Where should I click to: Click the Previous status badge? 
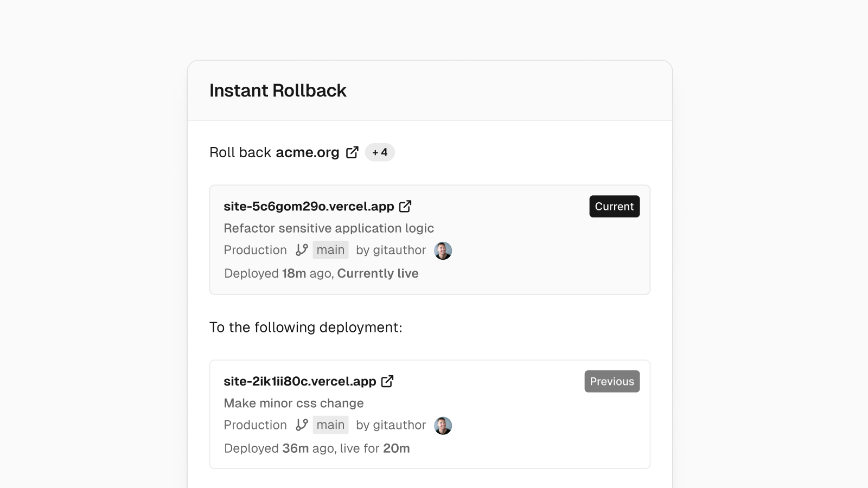[x=612, y=381]
